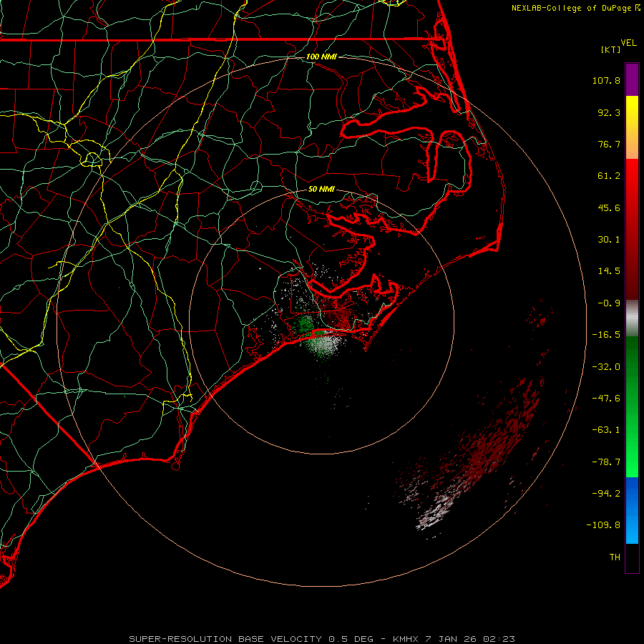Click the 61.2 velocity scale value

tap(609, 176)
